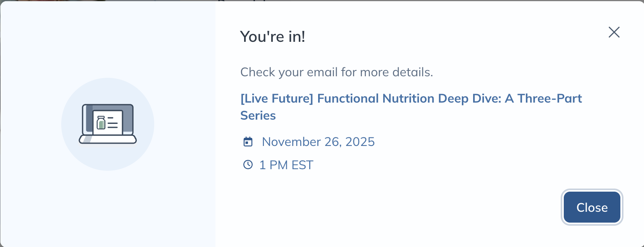The width and height of the screenshot is (644, 247).
Task: Select the 1 PM EST time text
Action: [286, 165]
